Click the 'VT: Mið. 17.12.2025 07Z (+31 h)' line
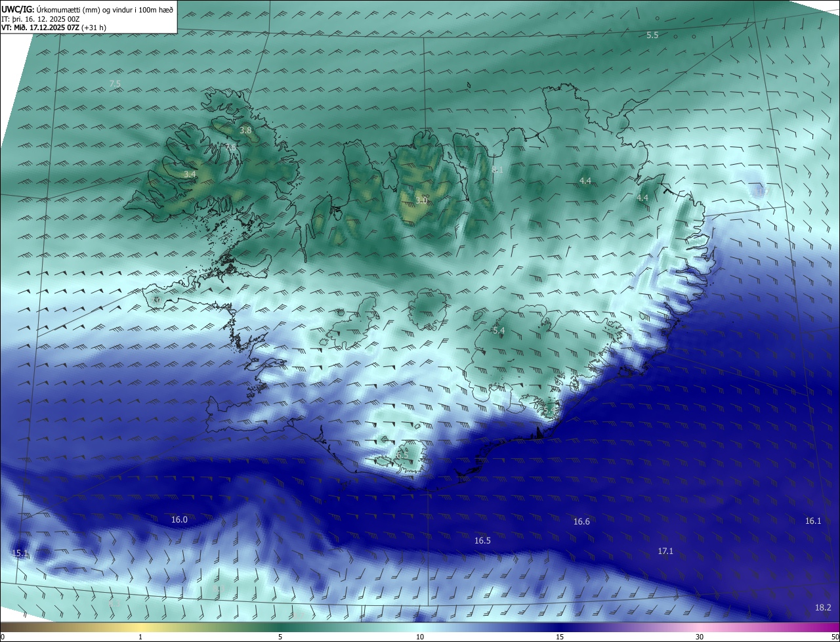The height and width of the screenshot is (642, 840). [x=54, y=28]
